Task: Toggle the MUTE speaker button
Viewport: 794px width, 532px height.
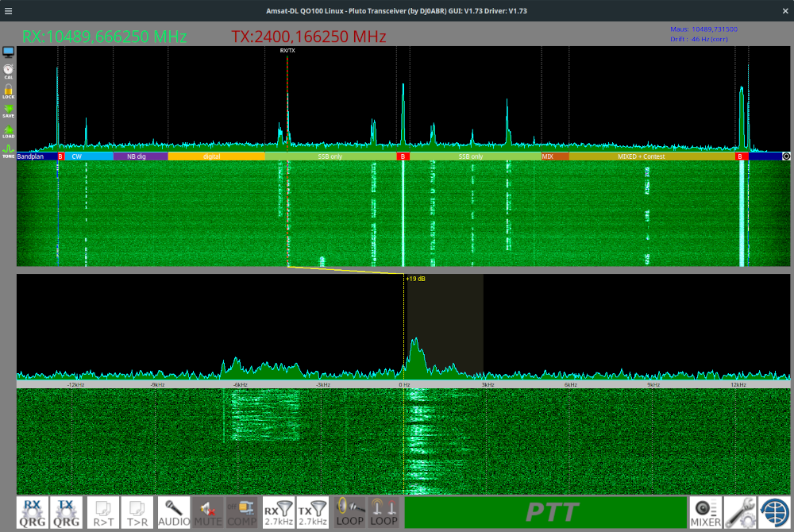Action: 208,512
